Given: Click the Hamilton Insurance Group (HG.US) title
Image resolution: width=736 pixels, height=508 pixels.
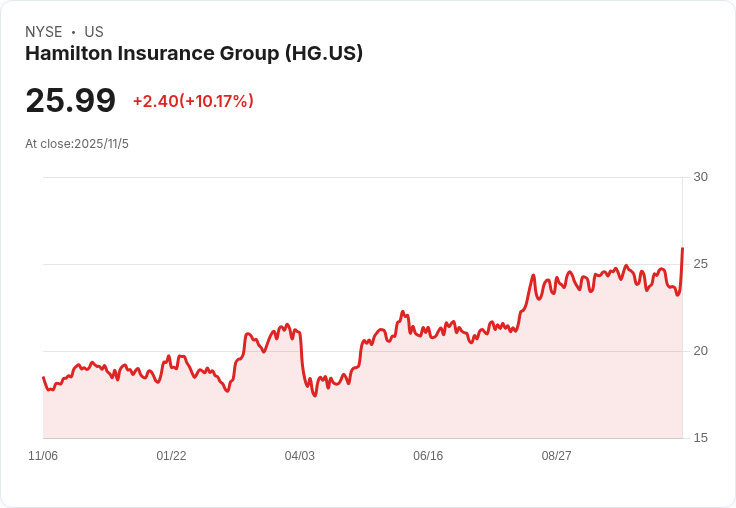Looking at the screenshot, I should pyautogui.click(x=194, y=54).
